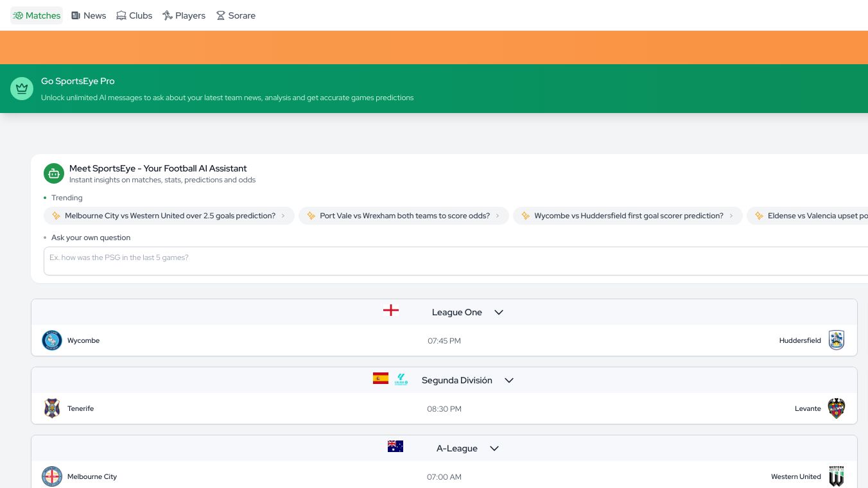Collapse the A-League section chevron
This screenshot has height=488, width=868.
(494, 448)
